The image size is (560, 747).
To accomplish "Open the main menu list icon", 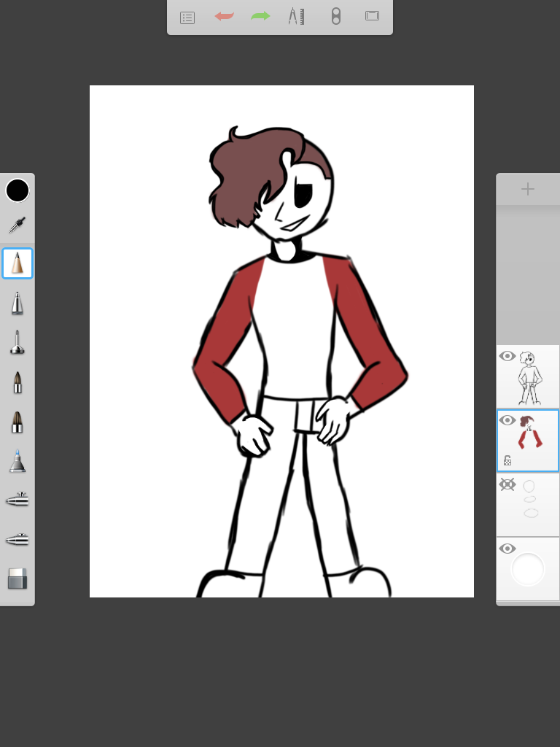I will point(187,17).
